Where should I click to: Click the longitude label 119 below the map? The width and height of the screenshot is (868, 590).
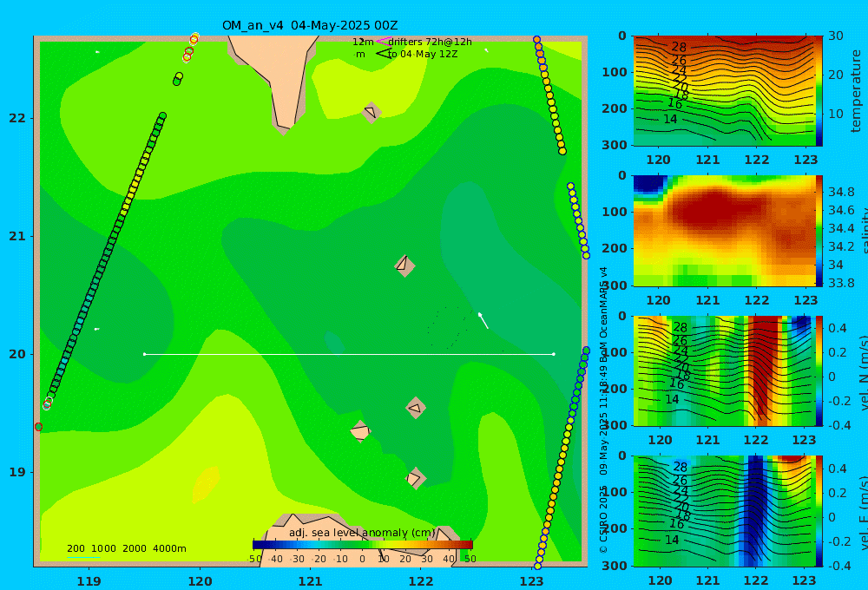pyautogui.click(x=89, y=581)
